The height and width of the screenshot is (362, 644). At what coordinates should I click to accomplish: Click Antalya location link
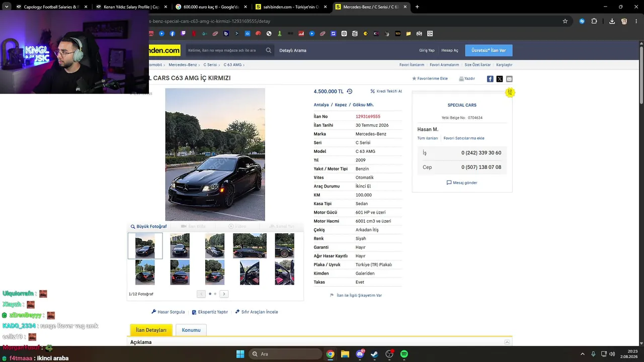point(321,105)
